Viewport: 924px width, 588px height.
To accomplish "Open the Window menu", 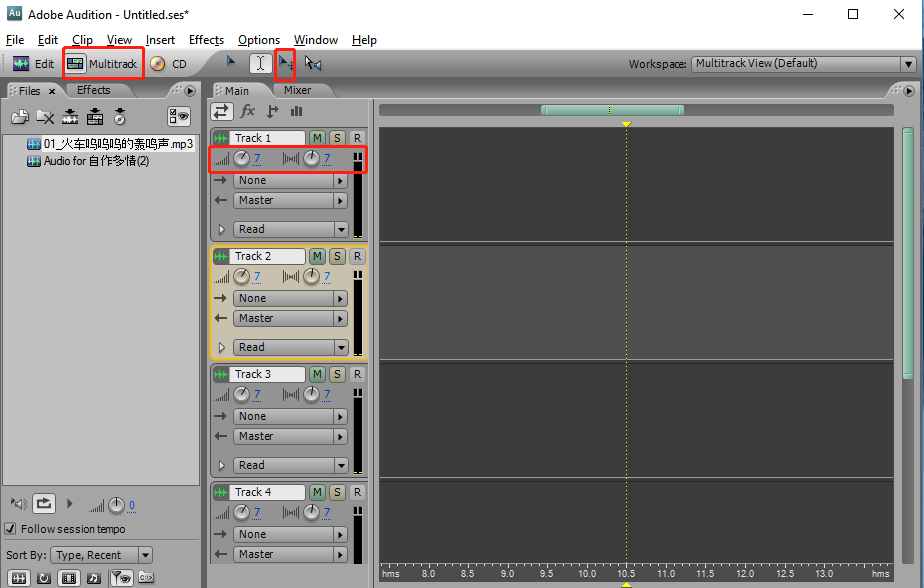I will 316,39.
